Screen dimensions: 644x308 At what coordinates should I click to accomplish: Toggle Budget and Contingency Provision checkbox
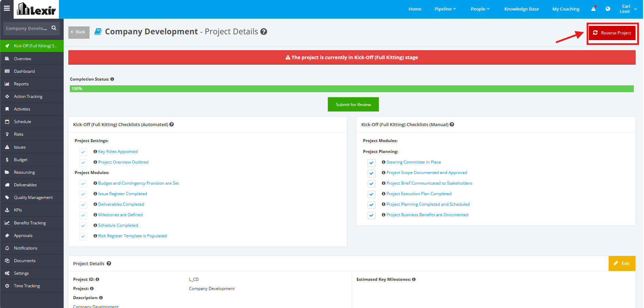point(83,184)
